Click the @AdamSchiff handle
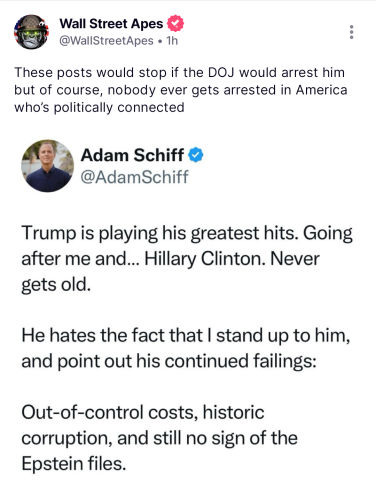The image size is (376, 500). pyautogui.click(x=135, y=177)
